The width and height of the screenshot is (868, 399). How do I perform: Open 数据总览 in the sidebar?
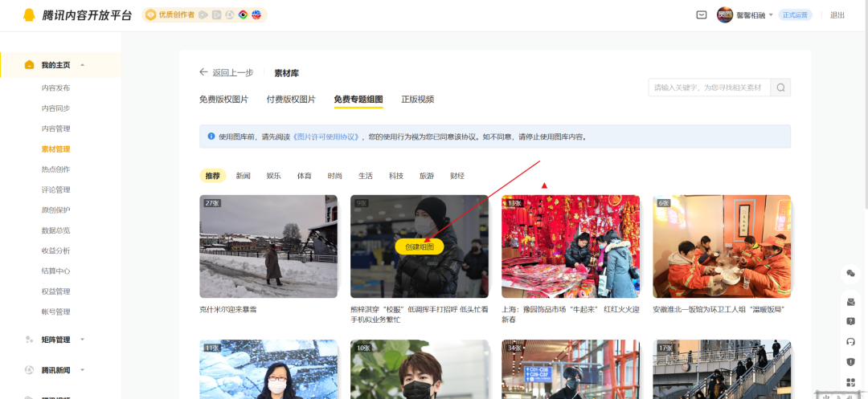[56, 230]
